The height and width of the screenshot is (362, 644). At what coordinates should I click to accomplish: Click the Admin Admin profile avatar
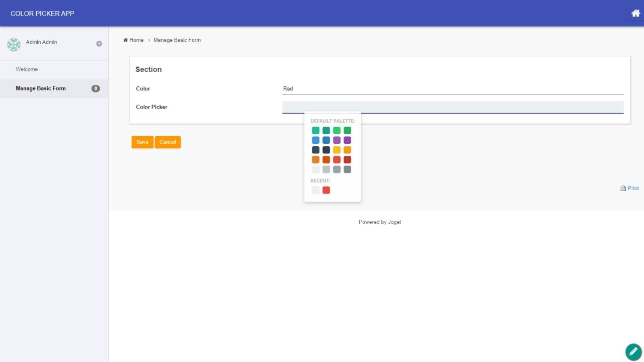click(14, 44)
